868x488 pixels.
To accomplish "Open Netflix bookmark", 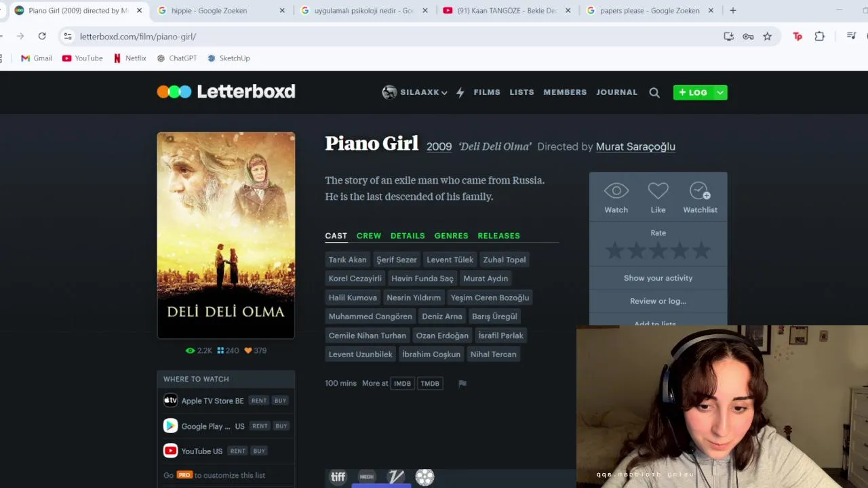I will 130,58.
